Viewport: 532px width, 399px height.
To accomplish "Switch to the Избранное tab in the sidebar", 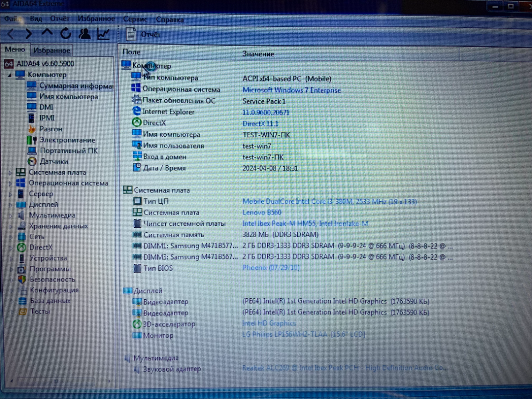I will coord(51,50).
